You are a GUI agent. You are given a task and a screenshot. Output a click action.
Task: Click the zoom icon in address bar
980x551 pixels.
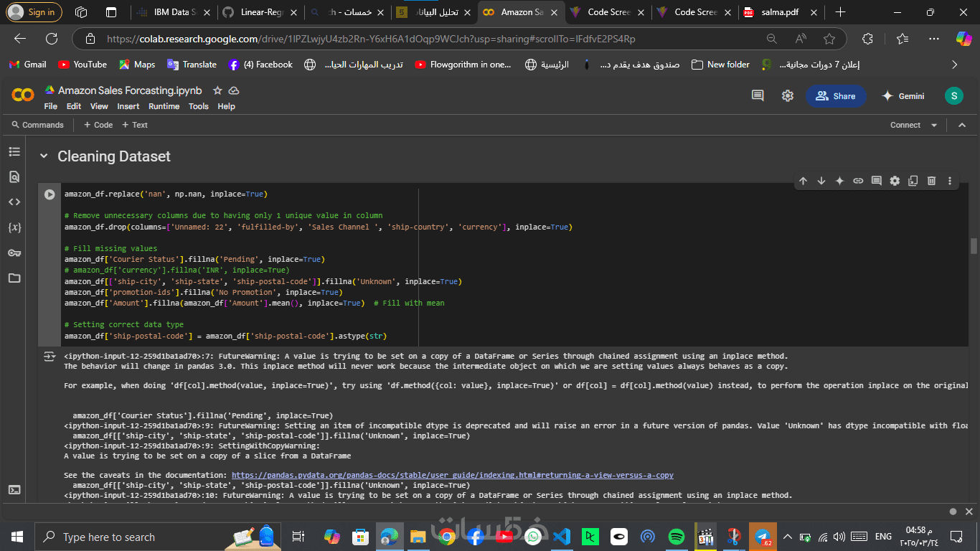772,39
